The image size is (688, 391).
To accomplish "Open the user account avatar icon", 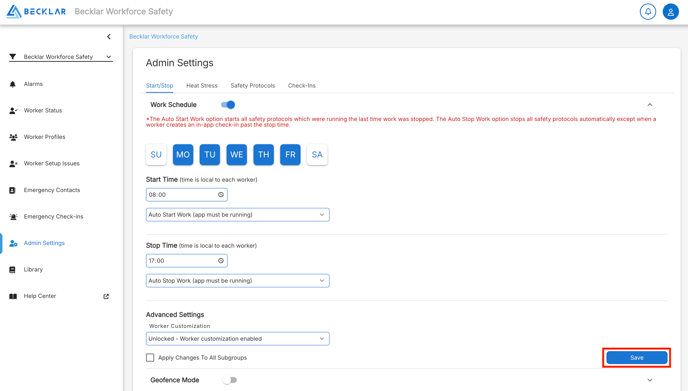I will [x=670, y=12].
